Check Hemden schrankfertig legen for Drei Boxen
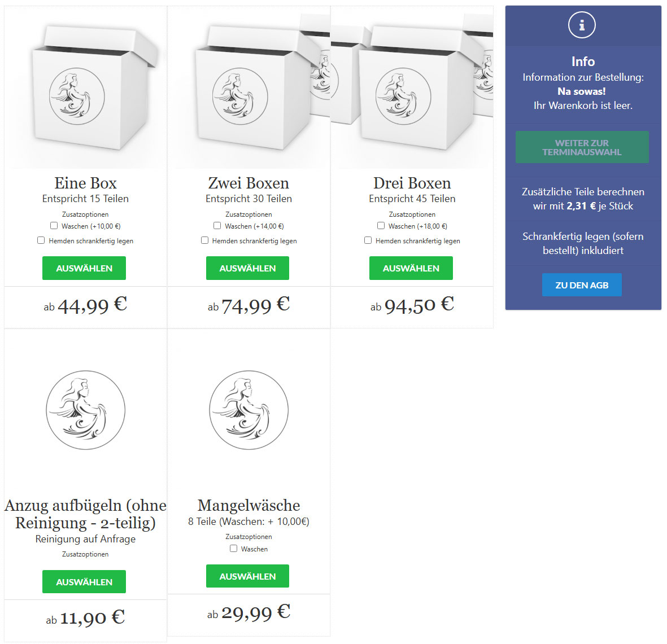Image resolution: width=667 pixels, height=644 pixels. (x=368, y=240)
